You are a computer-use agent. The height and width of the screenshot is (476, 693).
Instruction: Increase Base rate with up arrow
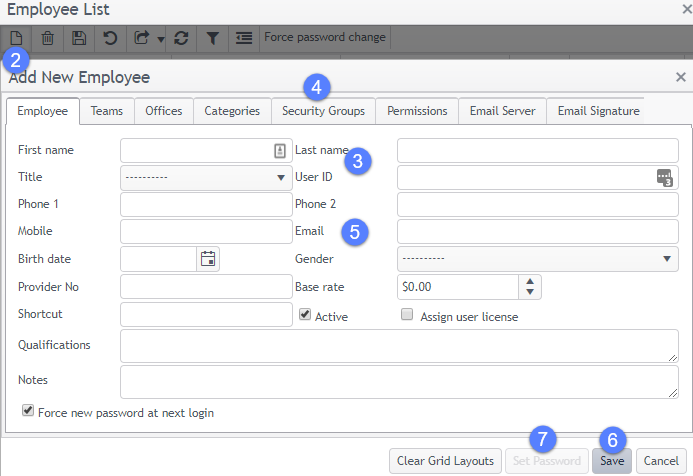(x=530, y=281)
